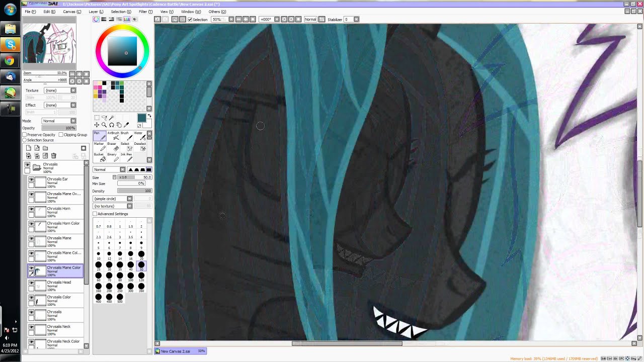Select the AirBrush tool
The image size is (644, 362).
click(112, 136)
